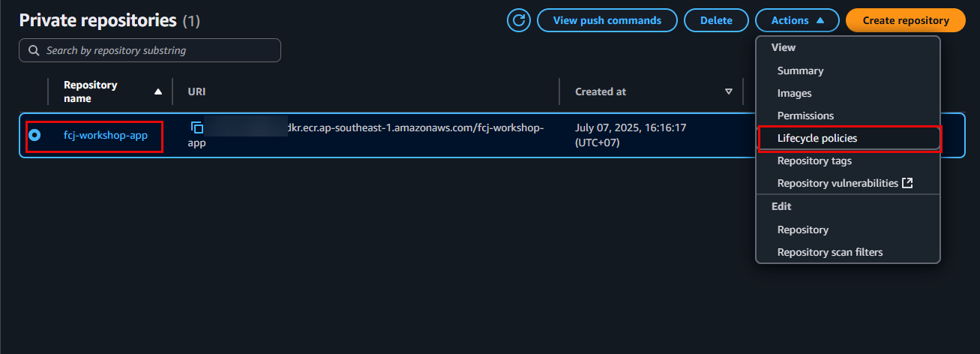Copy the repository URI icon
Viewport: 980px width, 354px height.
[x=197, y=127]
